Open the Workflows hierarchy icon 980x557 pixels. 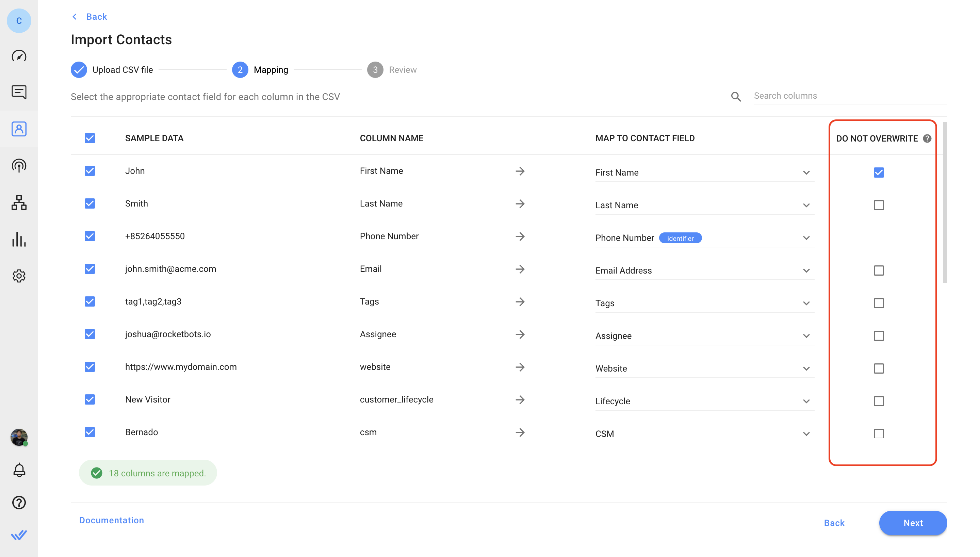[19, 202]
